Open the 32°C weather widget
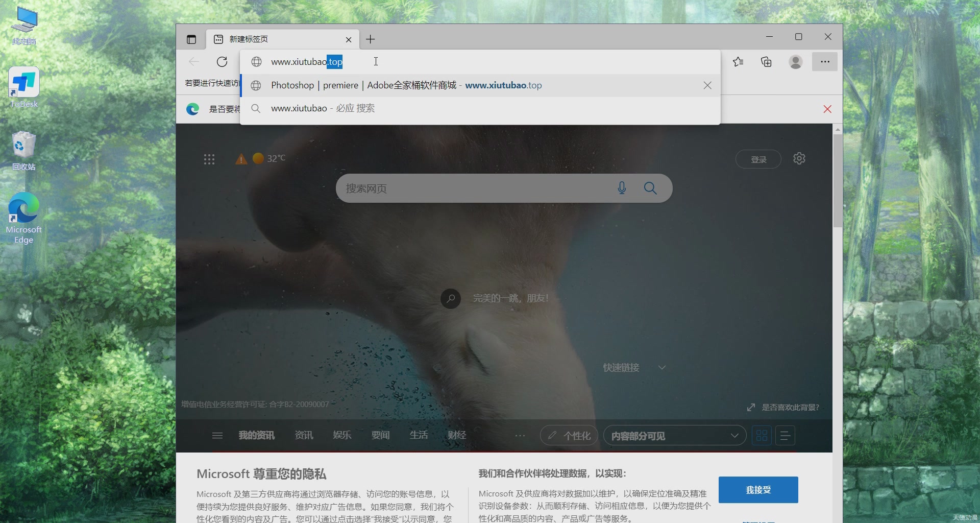Image resolution: width=980 pixels, height=523 pixels. click(269, 158)
